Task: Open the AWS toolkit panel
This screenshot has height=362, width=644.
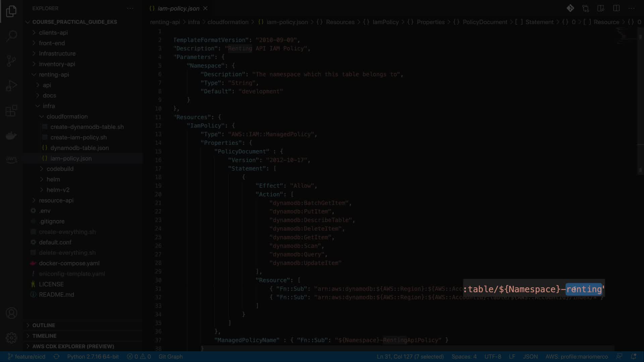Action: (11, 159)
